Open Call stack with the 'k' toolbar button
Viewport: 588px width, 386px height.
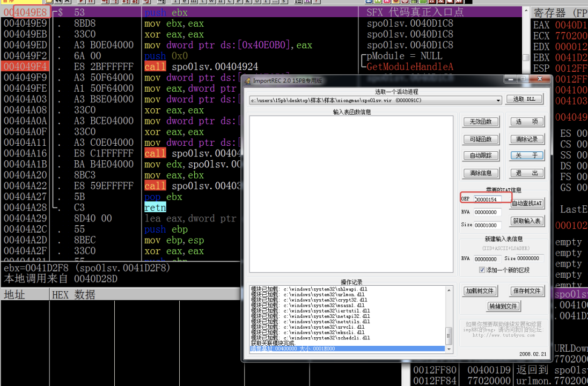point(247,2)
